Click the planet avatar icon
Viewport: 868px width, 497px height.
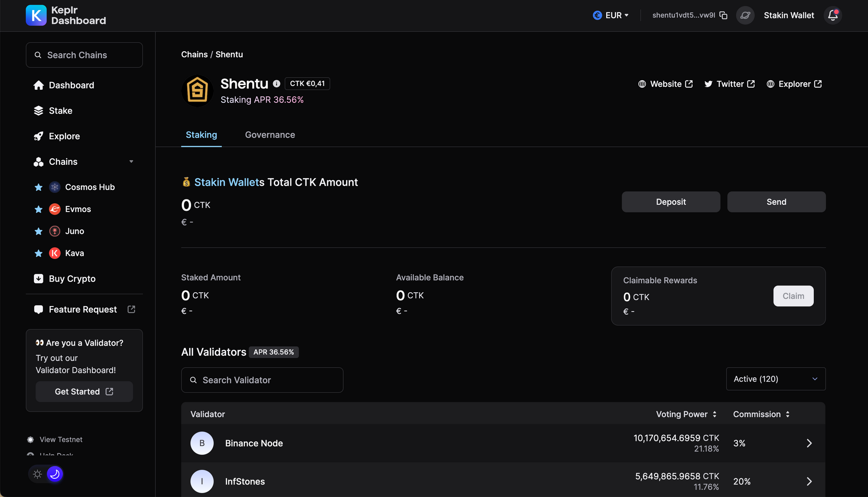click(745, 15)
